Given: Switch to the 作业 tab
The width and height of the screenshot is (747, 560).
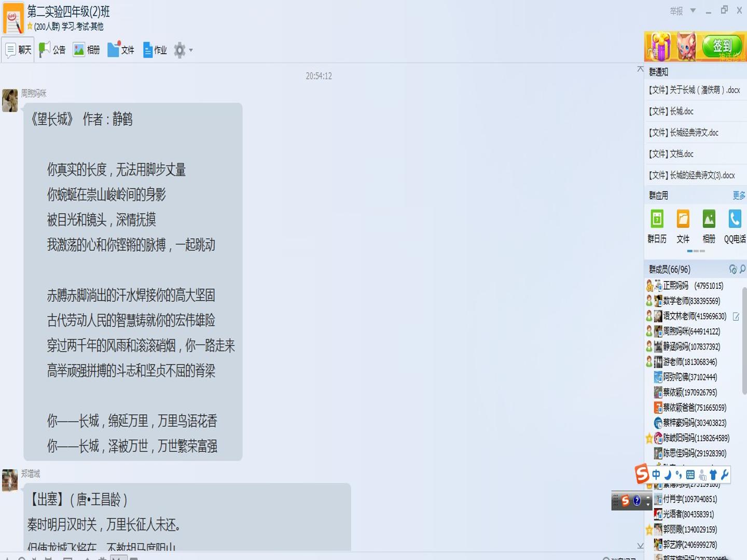Looking at the screenshot, I should point(155,50).
